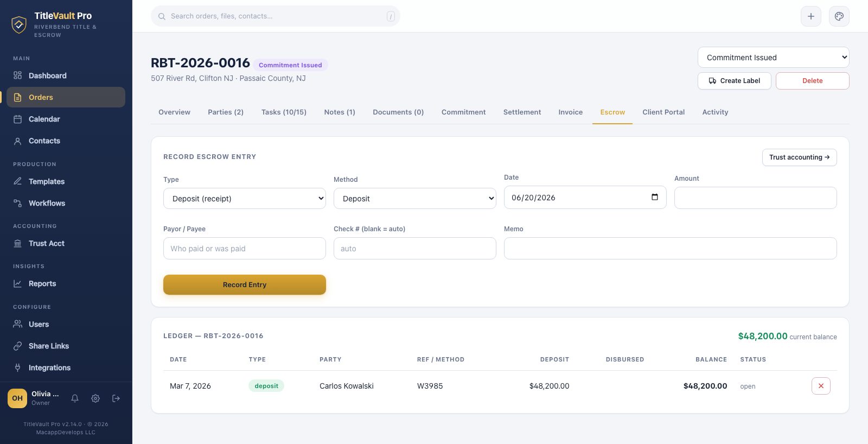Click the plus button in the top bar
Image resolution: width=868 pixels, height=444 pixels.
click(x=811, y=16)
